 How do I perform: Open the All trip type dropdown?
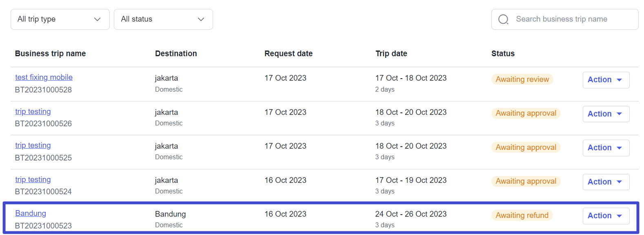point(60,19)
